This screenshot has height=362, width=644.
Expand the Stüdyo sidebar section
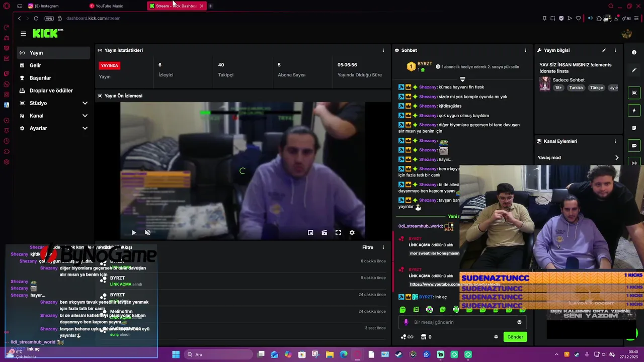tap(85, 103)
